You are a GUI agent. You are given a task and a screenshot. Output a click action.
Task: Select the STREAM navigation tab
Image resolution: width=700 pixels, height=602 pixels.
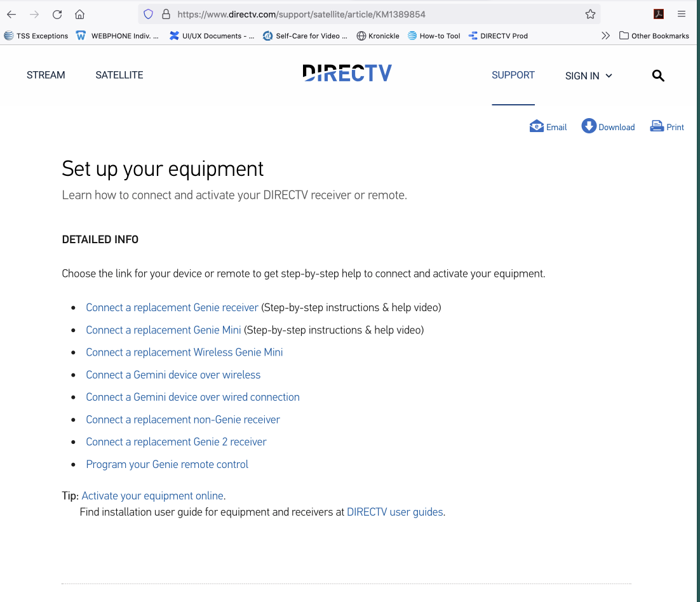tap(46, 75)
